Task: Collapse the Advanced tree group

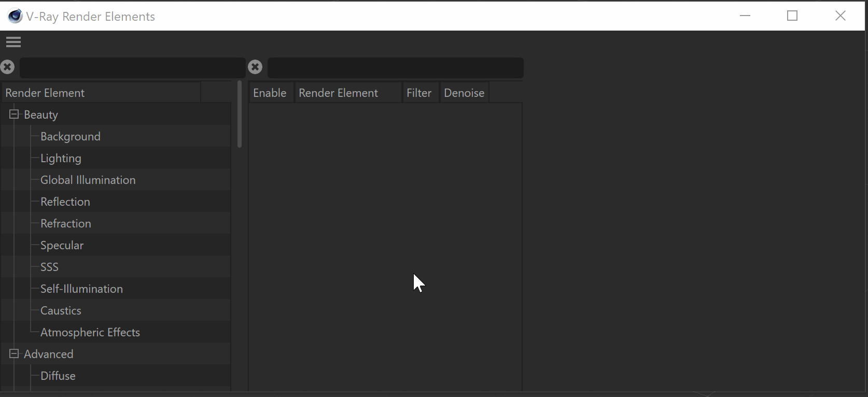Action: click(x=14, y=353)
